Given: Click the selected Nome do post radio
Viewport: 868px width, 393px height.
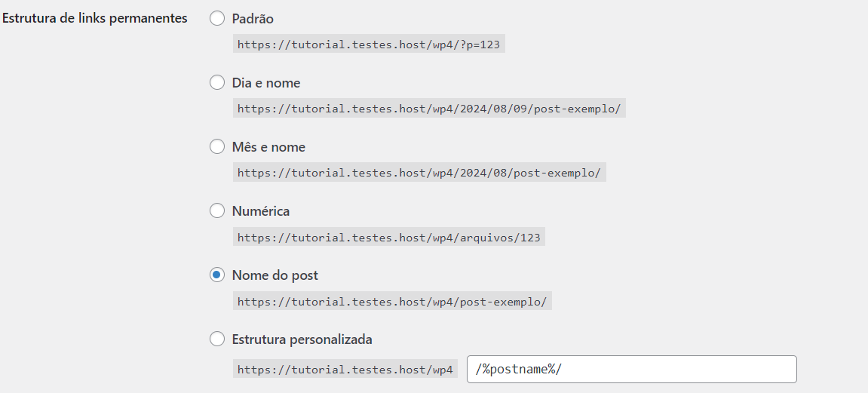Looking at the screenshot, I should click(x=217, y=275).
